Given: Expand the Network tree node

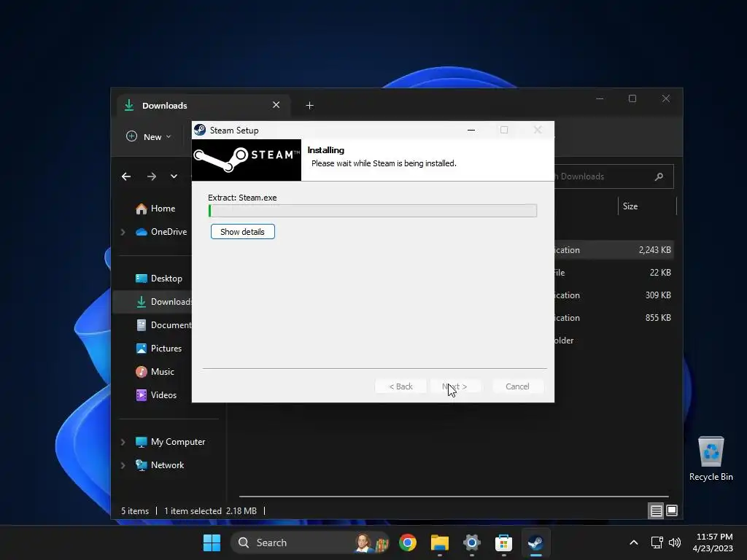Looking at the screenshot, I should [123, 465].
